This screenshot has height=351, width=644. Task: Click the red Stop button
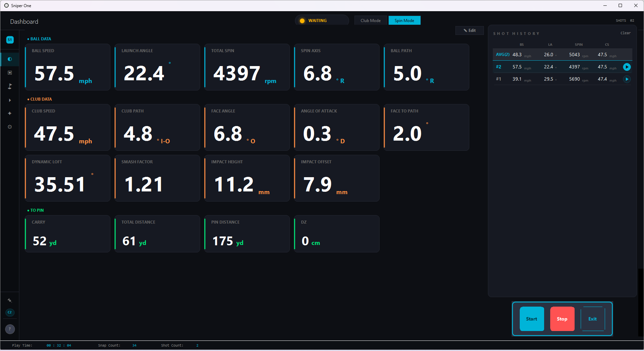click(562, 319)
